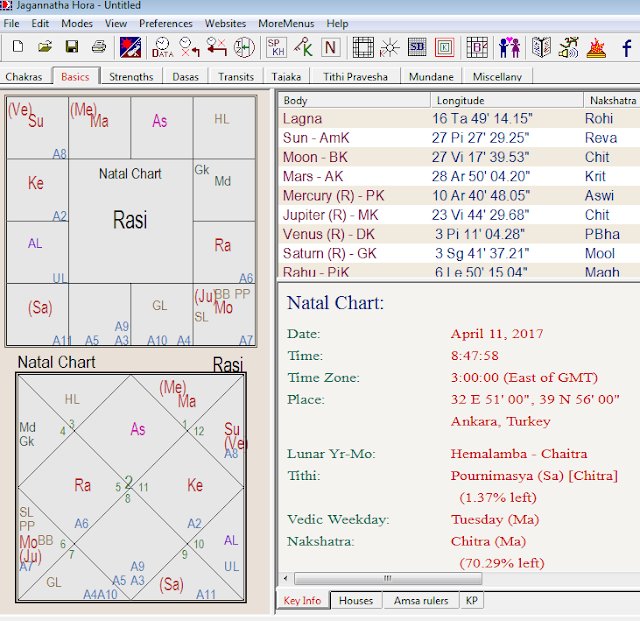Click the Facebook f icon
The height and width of the screenshot is (621, 640).
tap(627, 47)
